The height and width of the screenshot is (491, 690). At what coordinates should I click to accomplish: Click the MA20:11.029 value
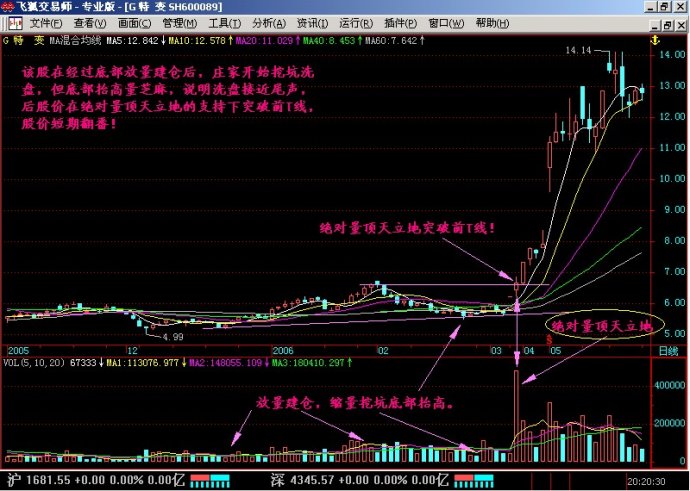pyautogui.click(x=264, y=41)
